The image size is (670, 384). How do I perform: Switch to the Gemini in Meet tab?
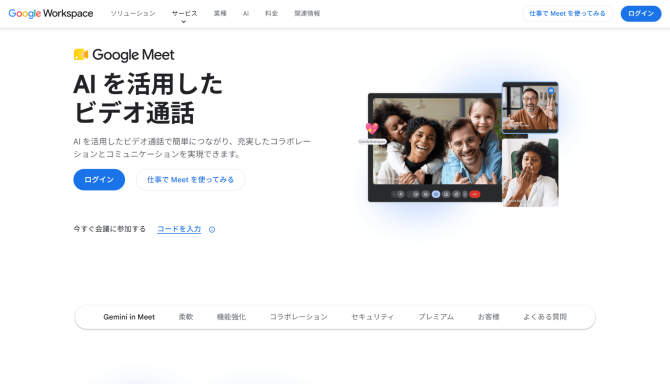point(129,317)
